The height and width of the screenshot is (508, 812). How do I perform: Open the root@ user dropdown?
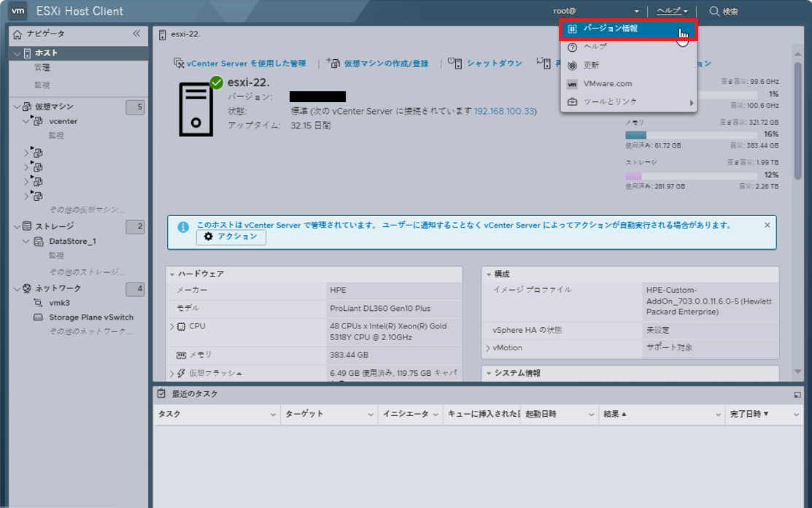pos(595,11)
